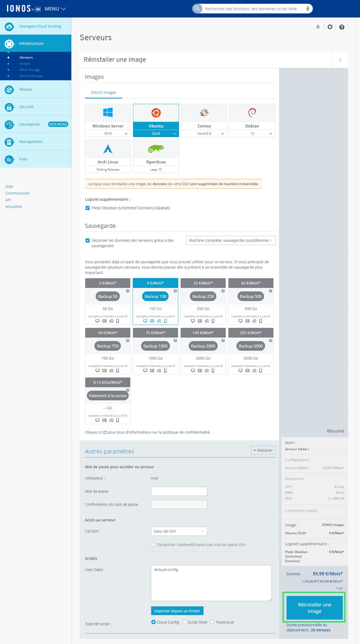Click the Sauvegarde clock icon
Image resolution: width=360 pixels, height=644 pixels.
coord(9,125)
